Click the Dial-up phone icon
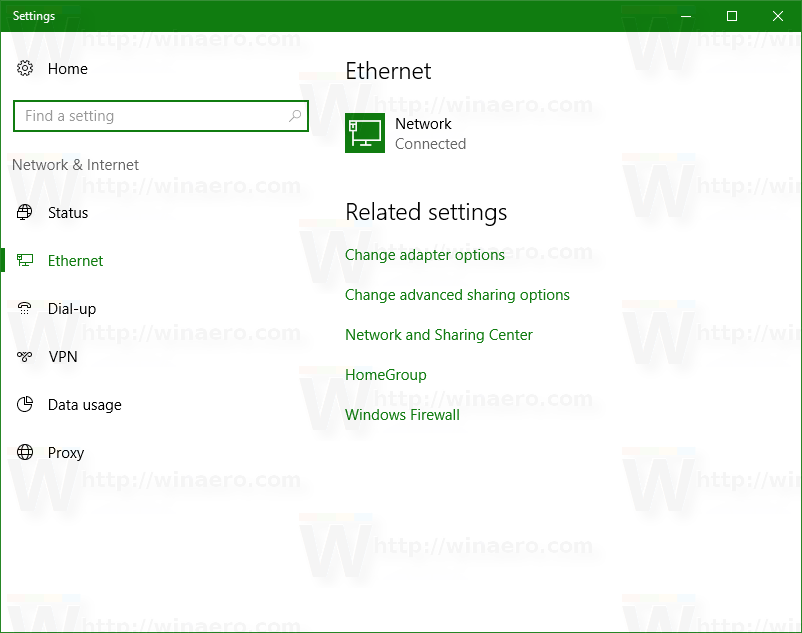The height and width of the screenshot is (633, 802). point(25,308)
